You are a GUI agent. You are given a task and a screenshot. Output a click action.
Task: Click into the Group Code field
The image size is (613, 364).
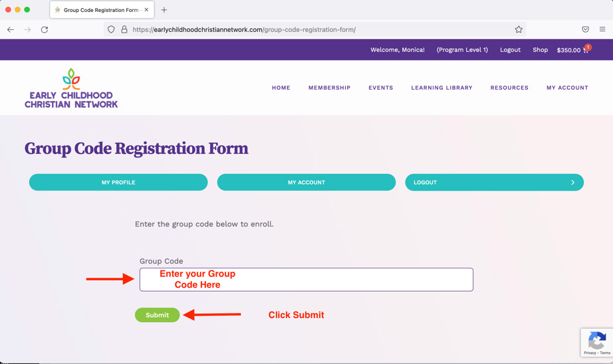pos(306,280)
